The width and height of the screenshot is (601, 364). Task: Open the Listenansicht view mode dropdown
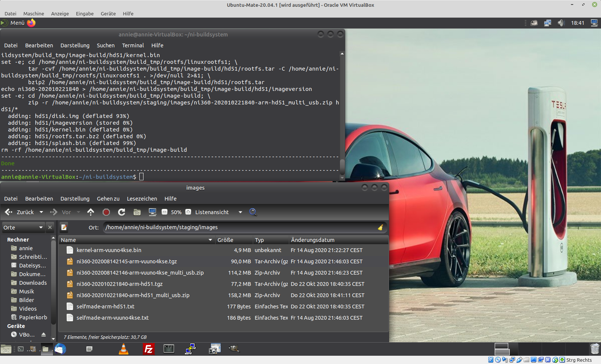click(240, 212)
